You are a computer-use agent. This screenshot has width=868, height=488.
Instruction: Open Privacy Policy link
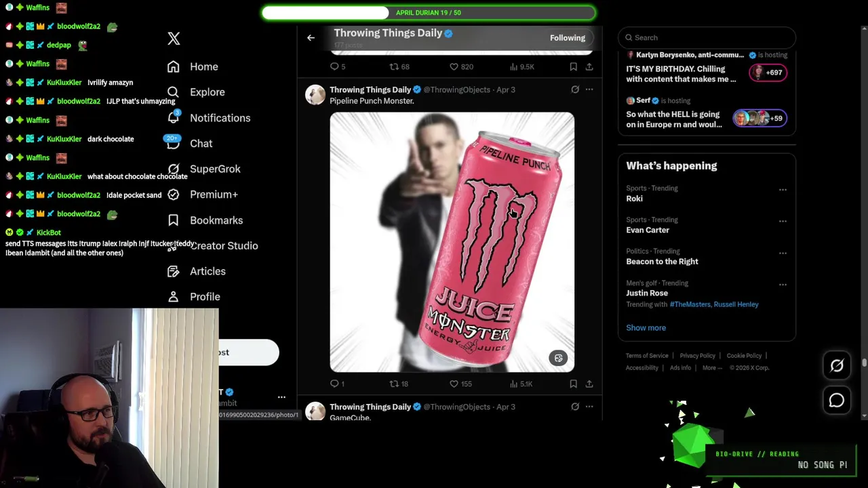pos(697,356)
